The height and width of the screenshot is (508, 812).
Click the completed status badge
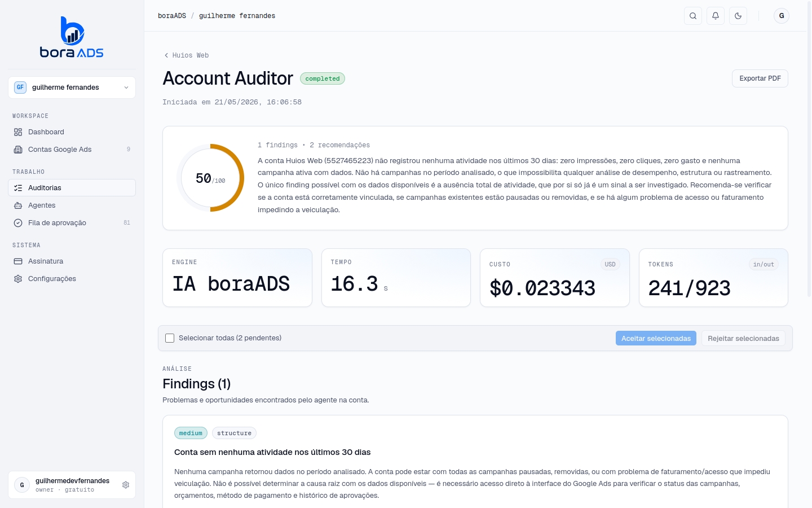click(x=323, y=78)
